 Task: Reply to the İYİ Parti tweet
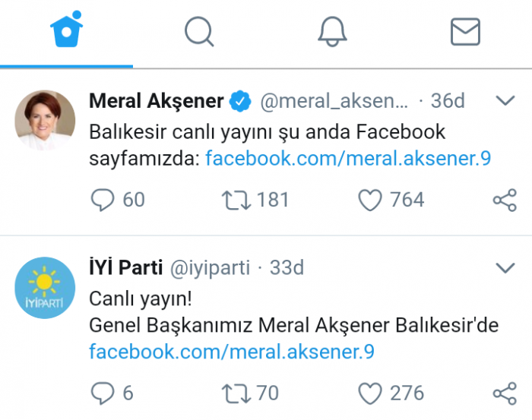pyautogui.click(x=102, y=393)
